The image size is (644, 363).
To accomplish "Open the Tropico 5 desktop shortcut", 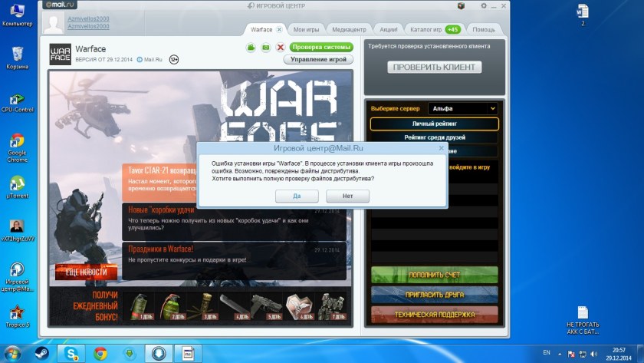I will (x=17, y=315).
